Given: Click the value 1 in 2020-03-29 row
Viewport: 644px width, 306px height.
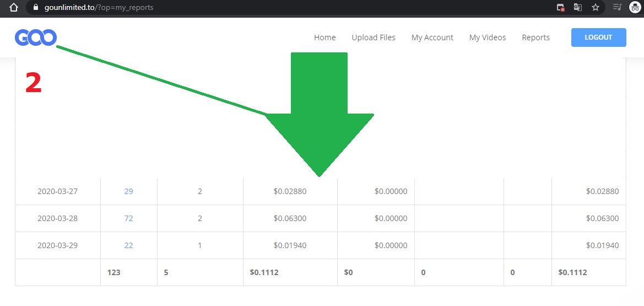Looking at the screenshot, I should pos(200,245).
